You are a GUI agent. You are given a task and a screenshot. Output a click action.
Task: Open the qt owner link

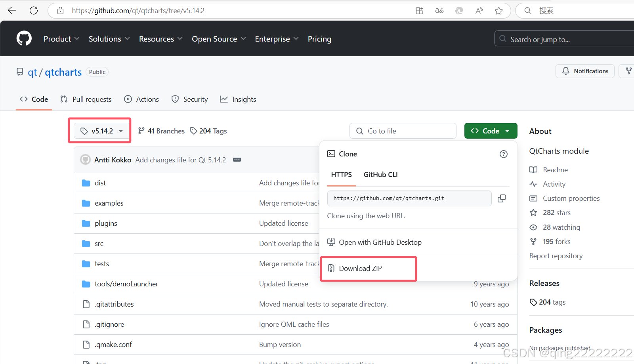coord(32,72)
